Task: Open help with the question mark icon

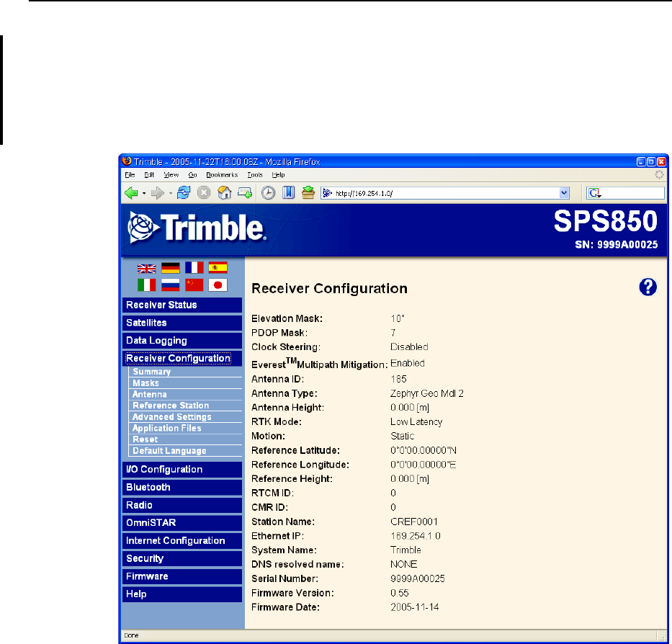Action: [x=648, y=287]
